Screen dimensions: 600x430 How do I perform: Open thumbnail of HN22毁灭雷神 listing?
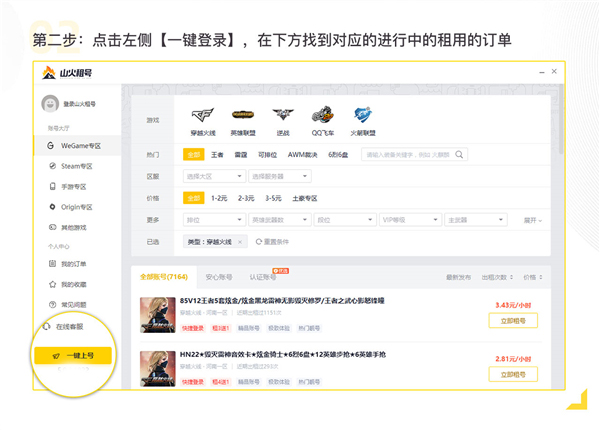point(158,369)
